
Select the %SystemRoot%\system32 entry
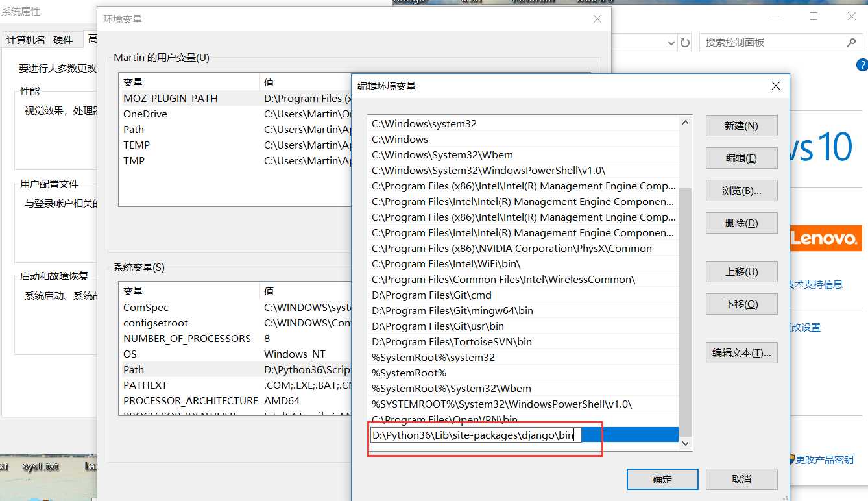point(523,357)
